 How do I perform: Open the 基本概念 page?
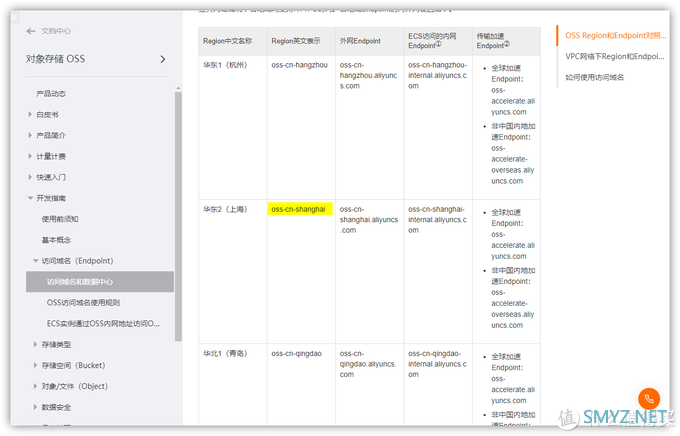[x=56, y=240]
